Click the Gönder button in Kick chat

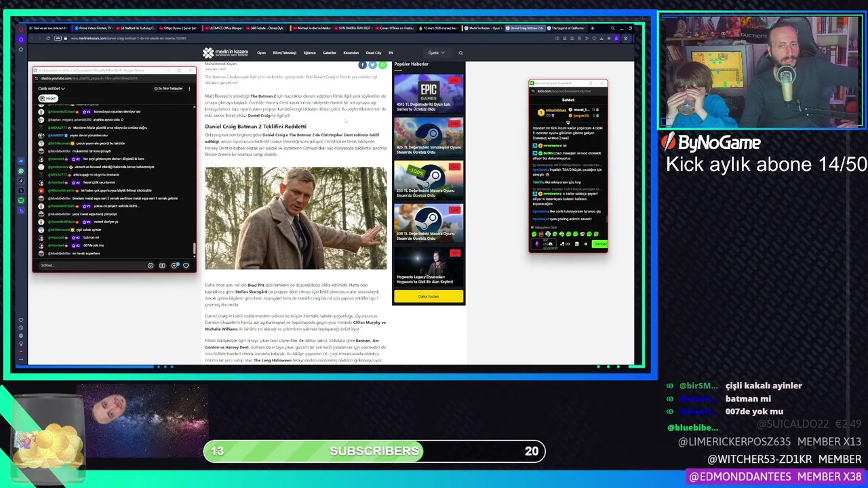(x=599, y=244)
